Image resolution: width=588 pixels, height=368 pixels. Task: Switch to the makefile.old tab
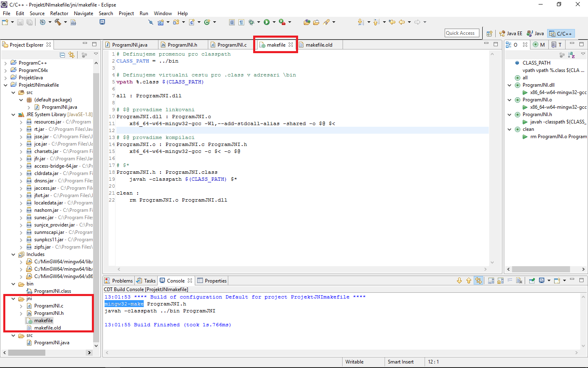(x=319, y=45)
